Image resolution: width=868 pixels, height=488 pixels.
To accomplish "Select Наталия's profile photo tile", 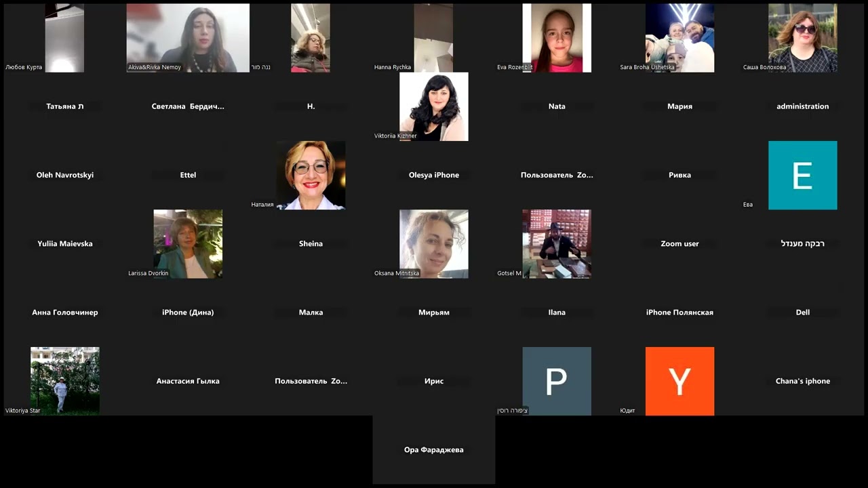I will point(311,175).
